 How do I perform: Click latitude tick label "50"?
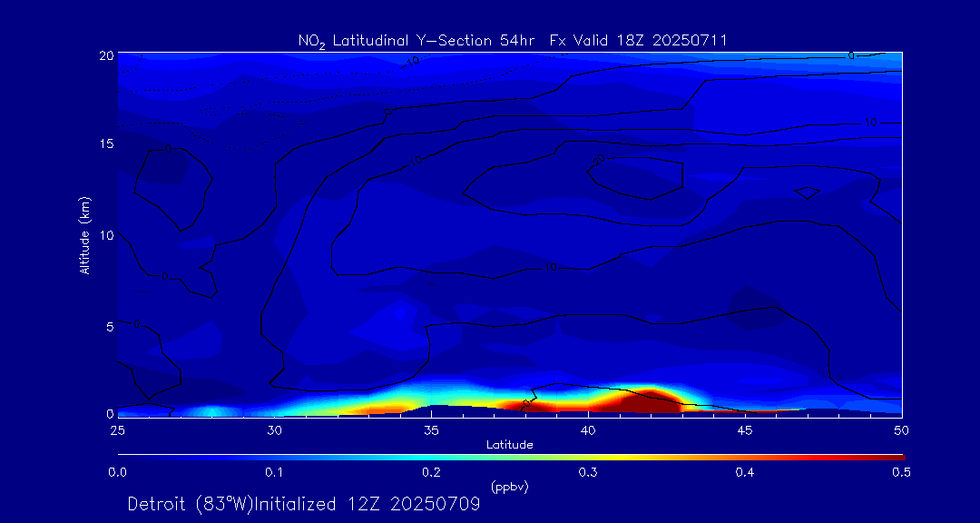902,430
